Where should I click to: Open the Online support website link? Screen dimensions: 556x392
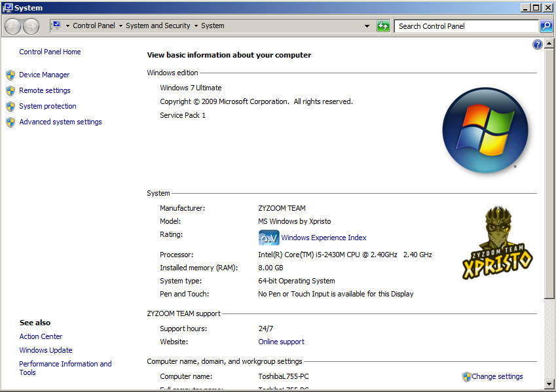pyautogui.click(x=281, y=342)
